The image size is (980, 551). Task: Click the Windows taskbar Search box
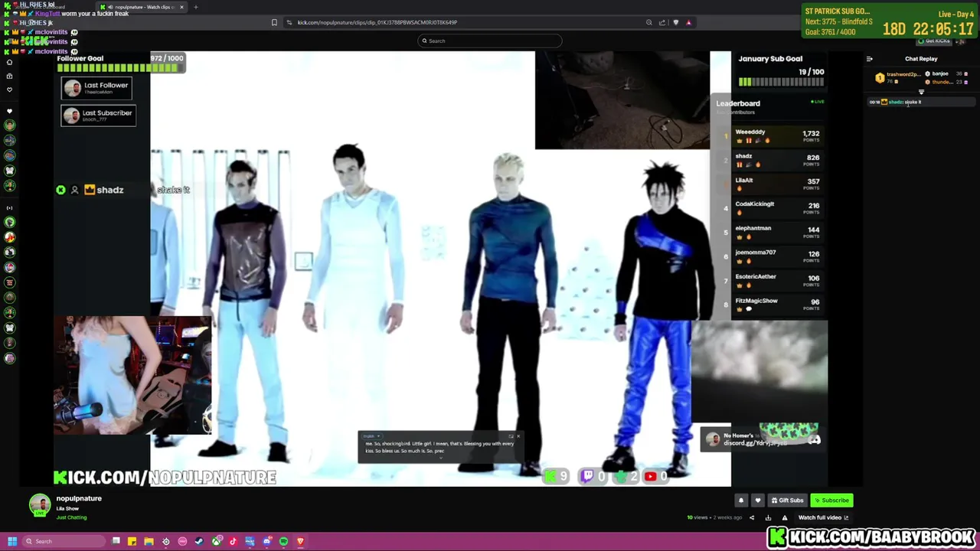tap(64, 541)
